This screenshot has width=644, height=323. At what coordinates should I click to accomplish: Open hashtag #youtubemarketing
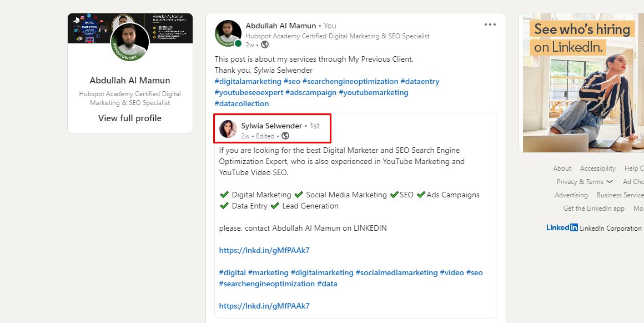373,93
